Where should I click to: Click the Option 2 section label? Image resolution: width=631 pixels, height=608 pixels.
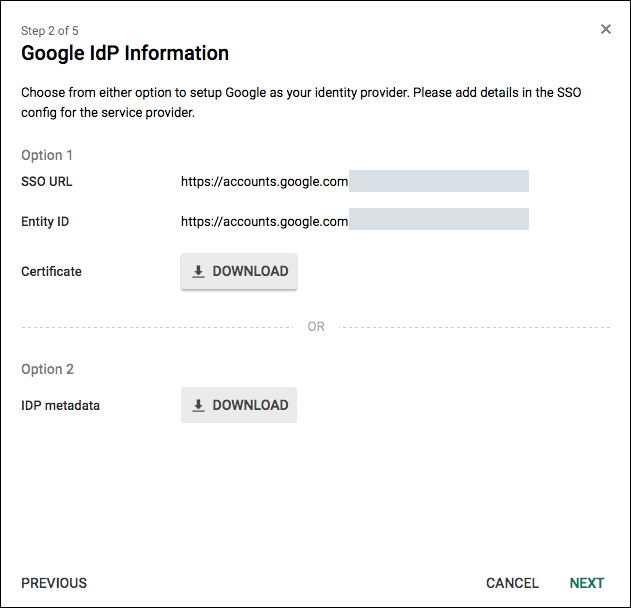point(47,369)
